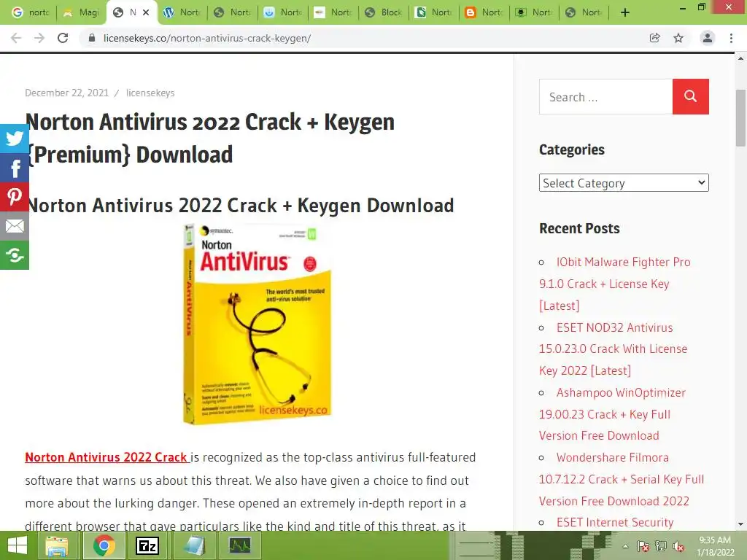Screen dimensions: 747x560
Task: Switch to WordPress Norton tab
Action: [x=182, y=12]
